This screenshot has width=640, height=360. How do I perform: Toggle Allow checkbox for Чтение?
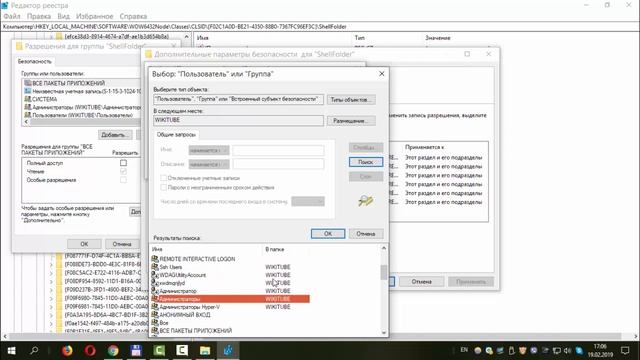click(x=123, y=171)
